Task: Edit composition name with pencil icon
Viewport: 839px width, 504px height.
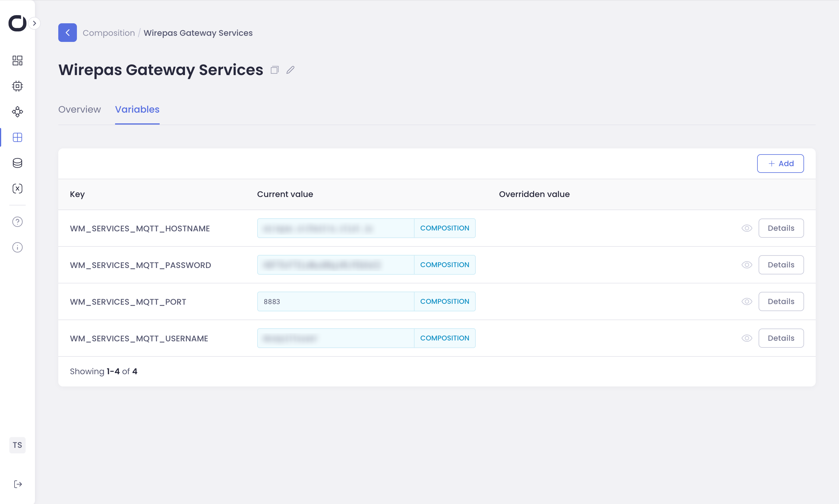Action: click(x=290, y=70)
